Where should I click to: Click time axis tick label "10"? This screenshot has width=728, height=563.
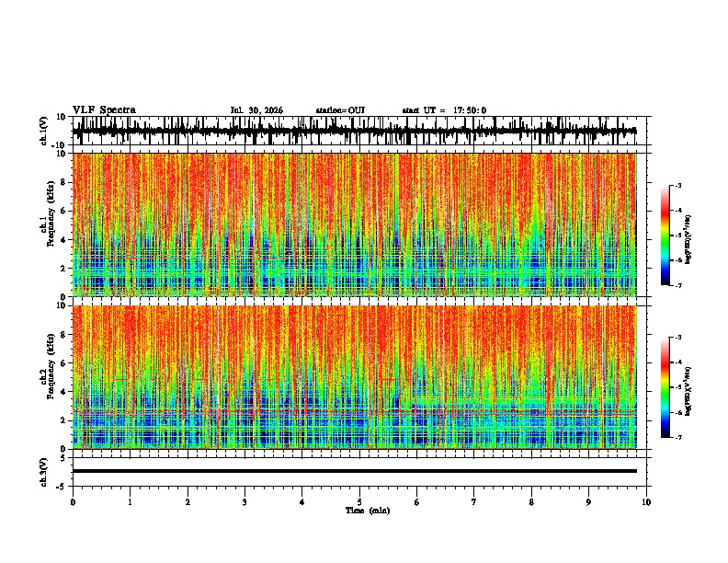pos(646,502)
